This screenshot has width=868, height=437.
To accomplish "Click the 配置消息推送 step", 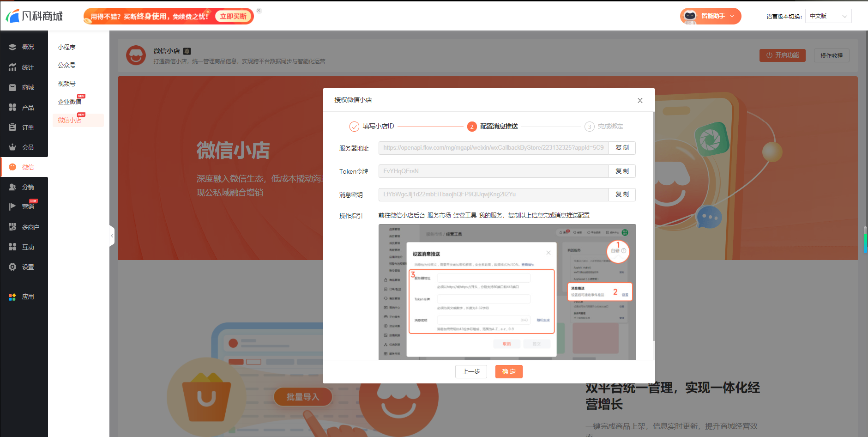I will 493,126.
